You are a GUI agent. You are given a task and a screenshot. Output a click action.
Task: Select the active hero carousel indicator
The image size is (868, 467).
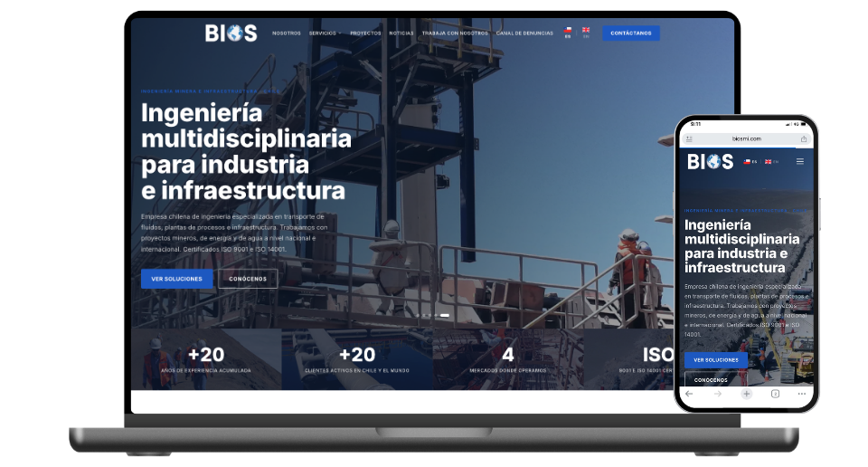(445, 315)
